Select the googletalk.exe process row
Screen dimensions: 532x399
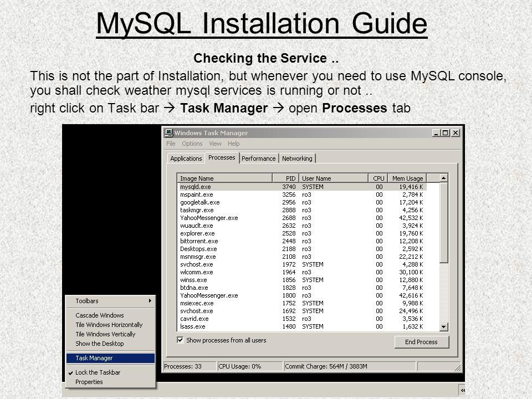(302, 203)
